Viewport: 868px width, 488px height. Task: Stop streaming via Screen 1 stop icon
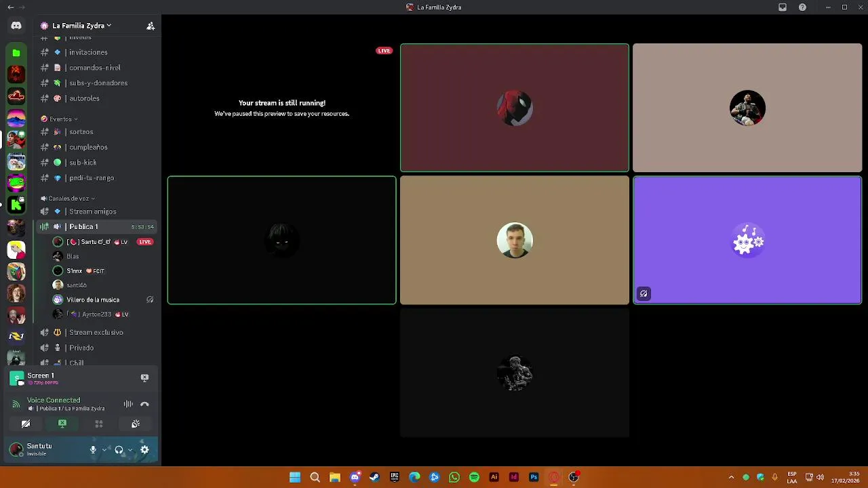pyautogui.click(x=144, y=378)
